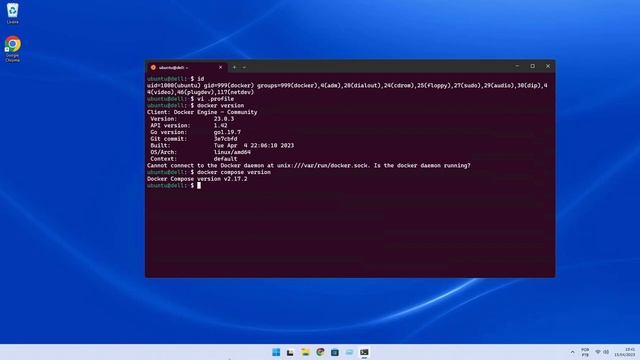Open the blue app icon next to Chrome in taskbar

tap(335, 352)
